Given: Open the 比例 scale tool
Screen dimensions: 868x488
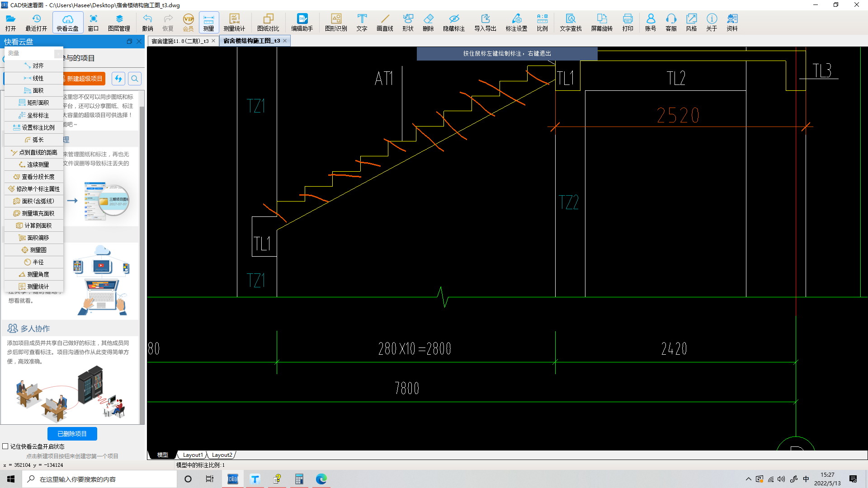Looking at the screenshot, I should (x=542, y=22).
